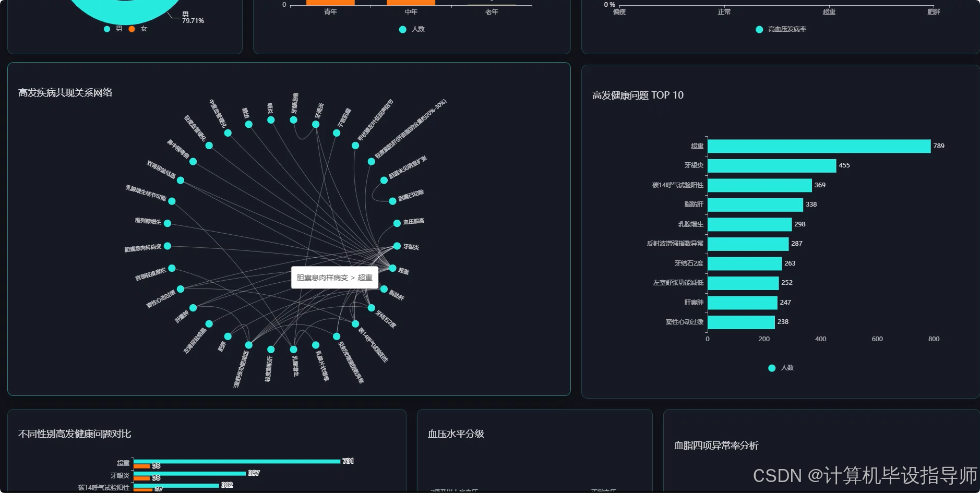Select the 前列腺增生 network node
Image resolution: width=980 pixels, height=493 pixels.
pyautogui.click(x=168, y=223)
